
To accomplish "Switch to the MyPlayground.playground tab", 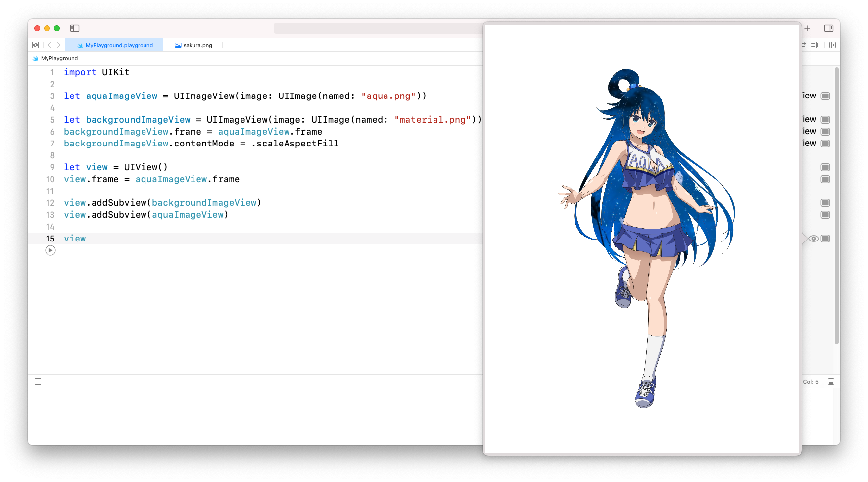I will [x=115, y=45].
